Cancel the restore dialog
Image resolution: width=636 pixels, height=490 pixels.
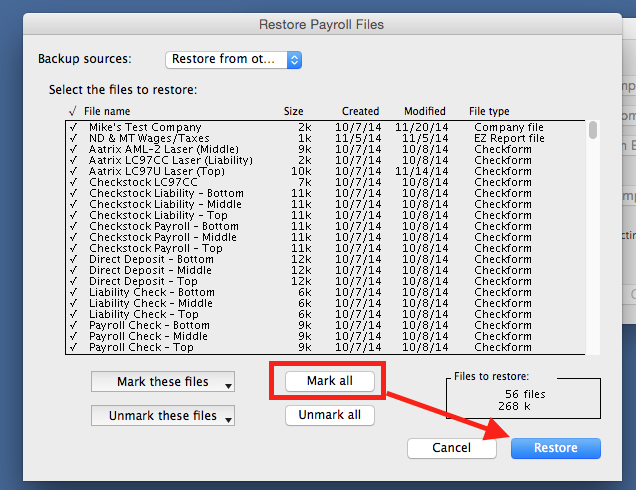[452, 448]
